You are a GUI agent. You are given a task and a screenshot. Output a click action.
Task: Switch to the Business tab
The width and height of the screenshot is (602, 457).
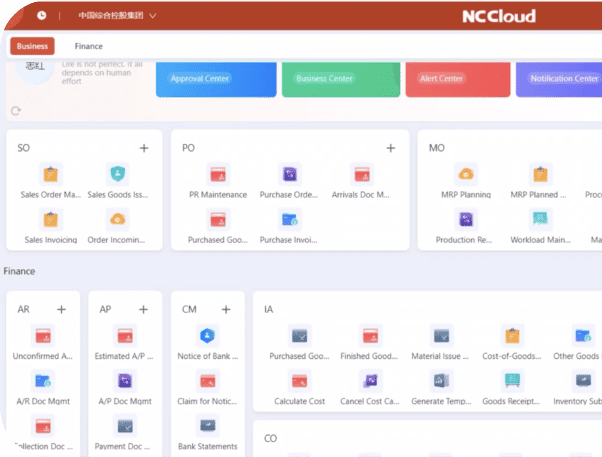tap(32, 46)
